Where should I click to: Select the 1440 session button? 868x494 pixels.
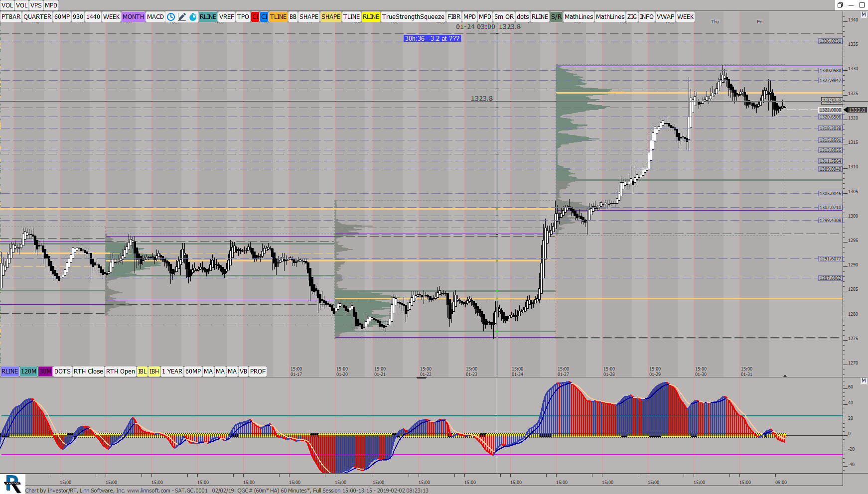(x=93, y=17)
